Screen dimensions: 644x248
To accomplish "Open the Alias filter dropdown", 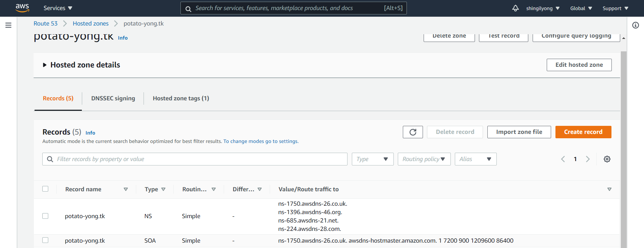I will [476, 159].
